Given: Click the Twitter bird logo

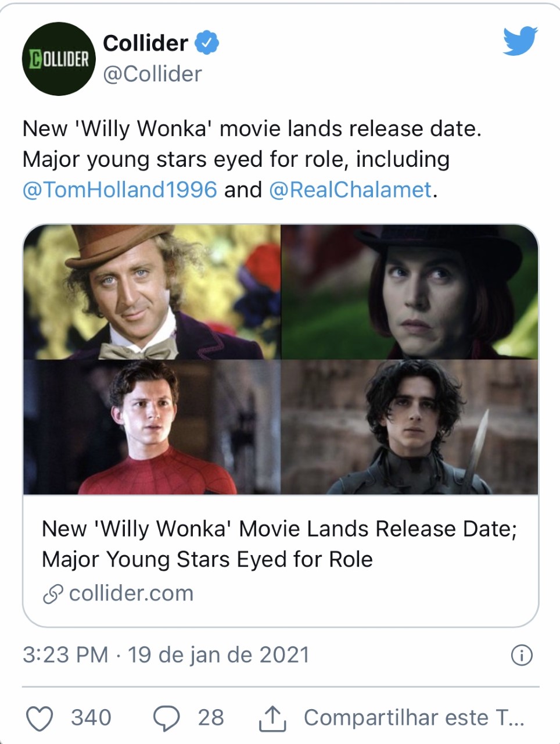Looking at the screenshot, I should [x=520, y=41].
